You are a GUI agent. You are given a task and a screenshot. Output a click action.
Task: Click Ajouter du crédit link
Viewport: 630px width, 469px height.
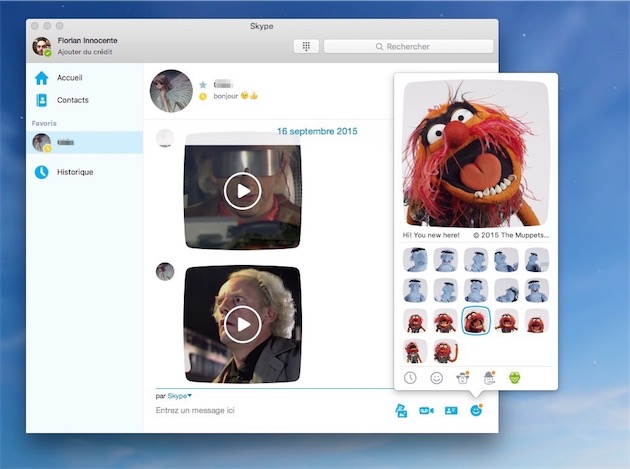[85, 52]
